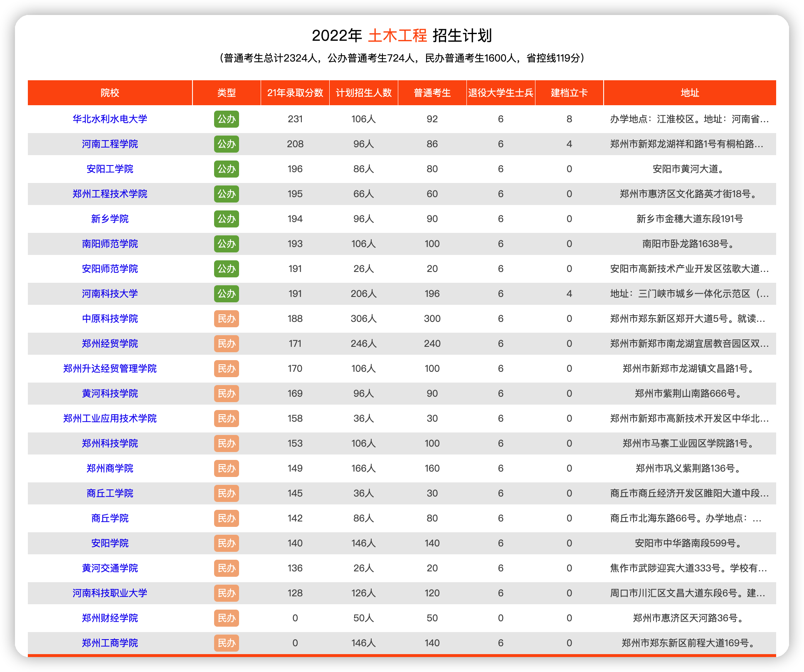Click the 普通考生总计2324人 subtitle line
The width and height of the screenshot is (804, 672).
click(402, 58)
